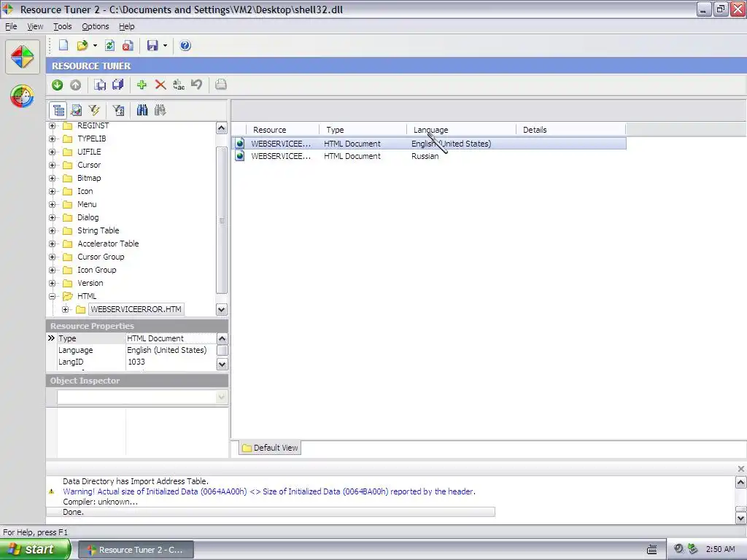Click the ab-ac Rename resource icon
The height and width of the screenshot is (560, 747).
[179, 85]
